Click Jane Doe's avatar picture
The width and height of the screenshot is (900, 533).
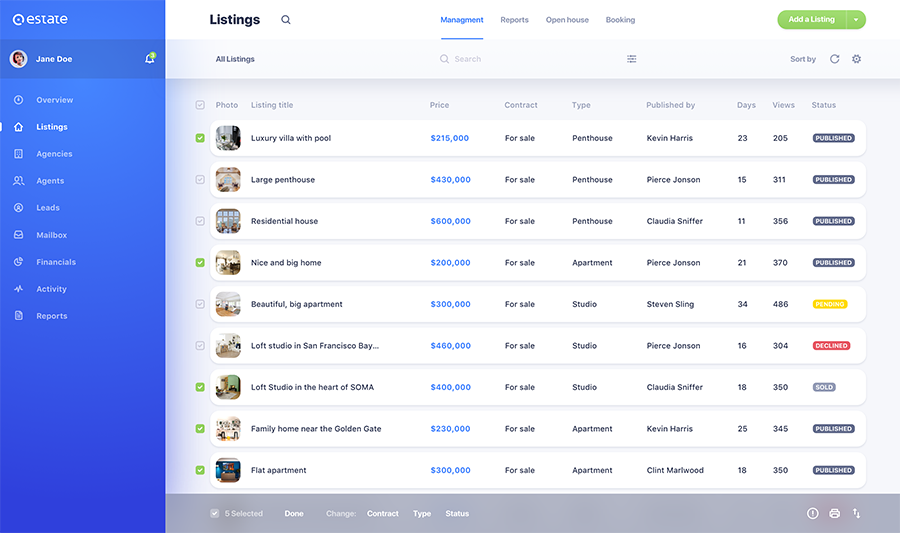tap(18, 59)
